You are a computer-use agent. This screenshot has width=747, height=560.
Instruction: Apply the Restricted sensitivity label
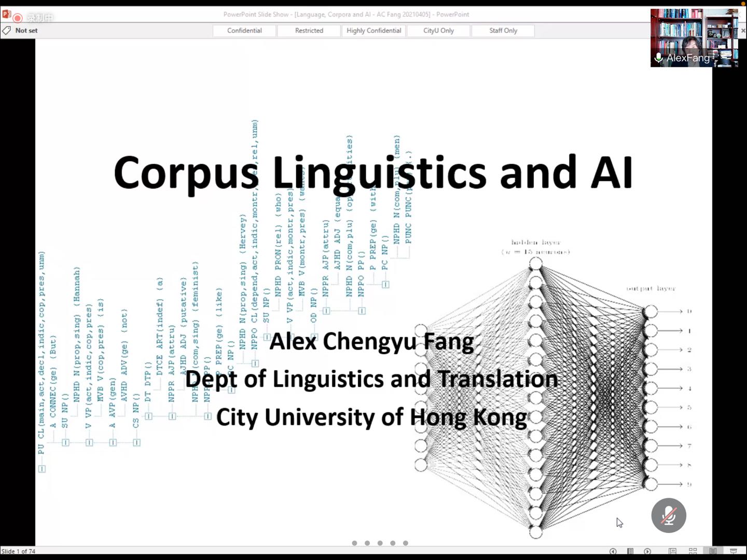pos(309,31)
